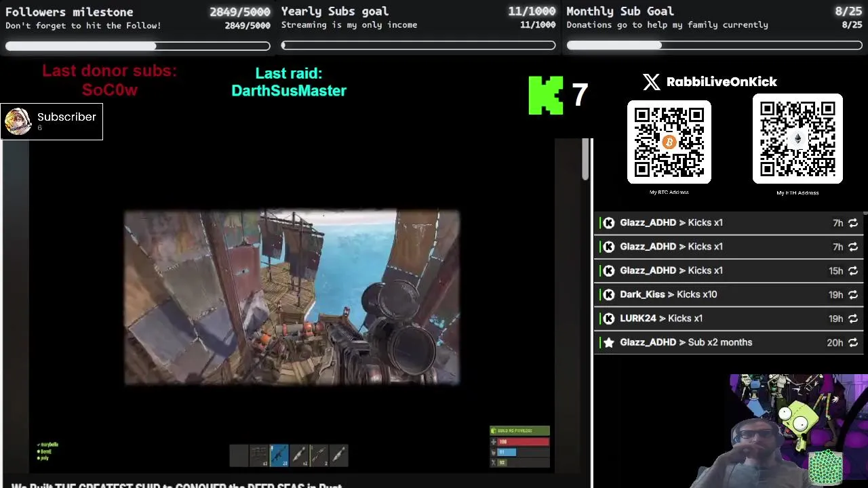Replay the Dark_Kiss Kicks x10 alert
The height and width of the screenshot is (488, 868).
853,295
